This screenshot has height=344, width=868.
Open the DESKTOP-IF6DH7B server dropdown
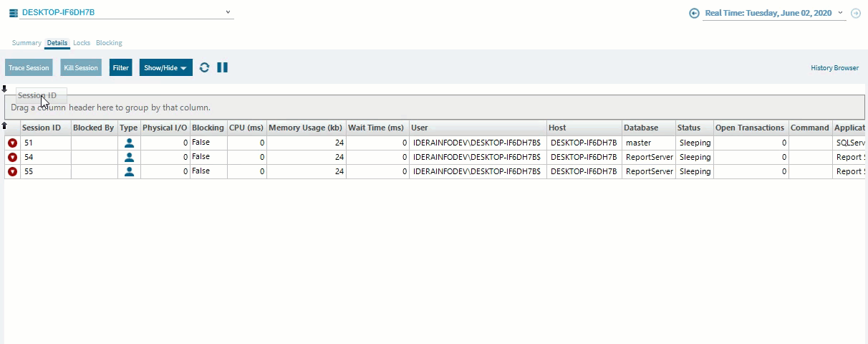pos(228,12)
